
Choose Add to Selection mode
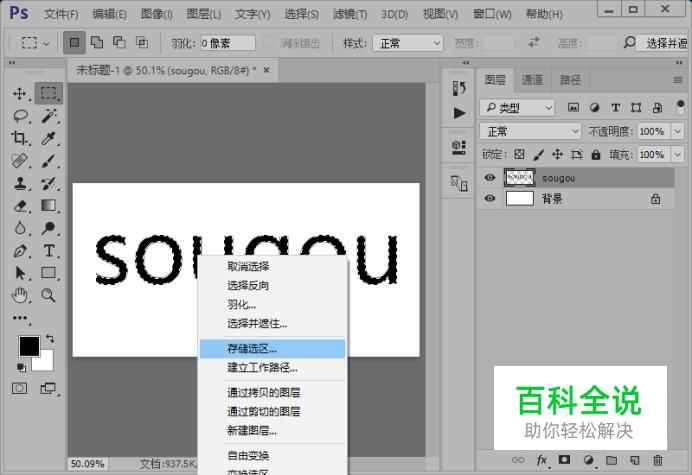coord(97,42)
